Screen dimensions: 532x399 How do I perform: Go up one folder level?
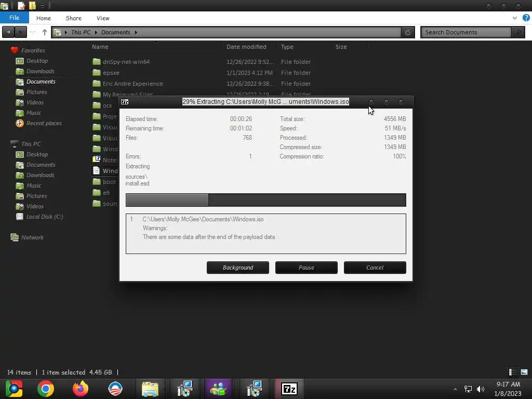[x=45, y=32]
